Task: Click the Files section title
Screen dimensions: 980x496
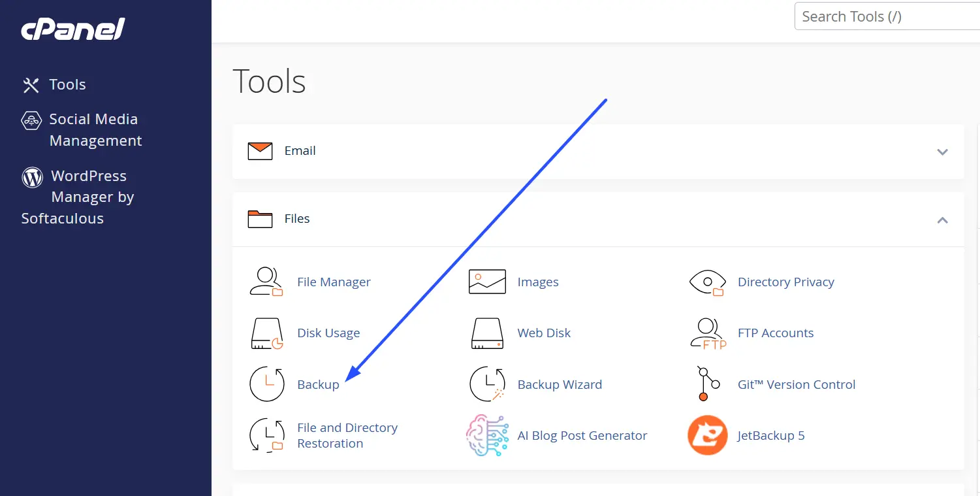Action: click(x=297, y=219)
